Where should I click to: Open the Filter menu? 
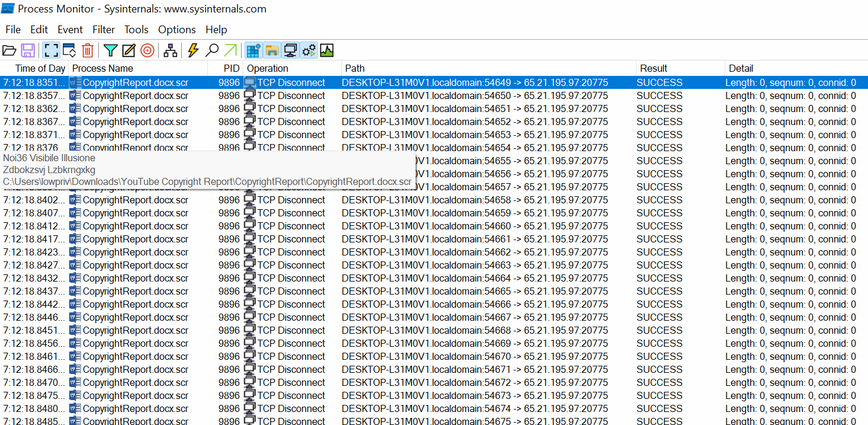pyautogui.click(x=104, y=30)
